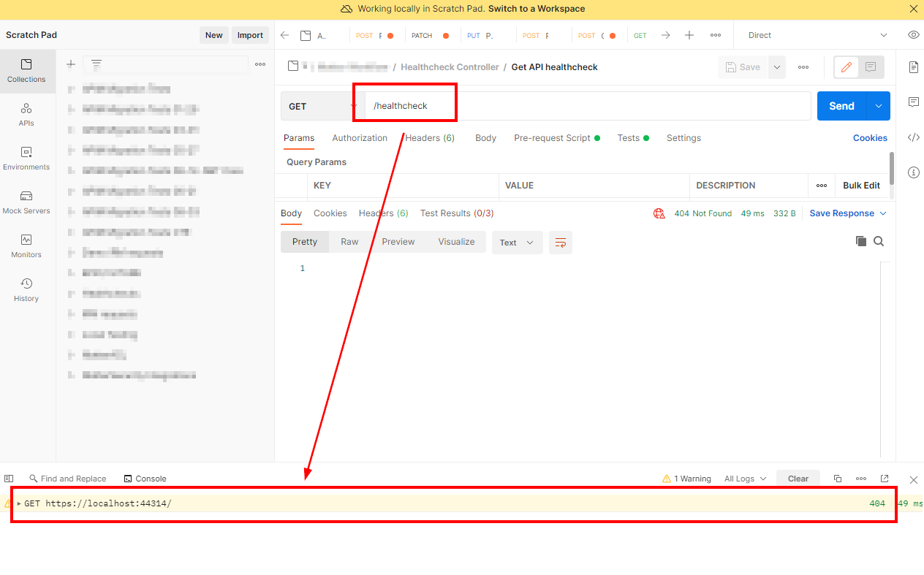Click the /healthcheck URL input field
Screen dimensions: 924x575
pyautogui.click(x=588, y=106)
